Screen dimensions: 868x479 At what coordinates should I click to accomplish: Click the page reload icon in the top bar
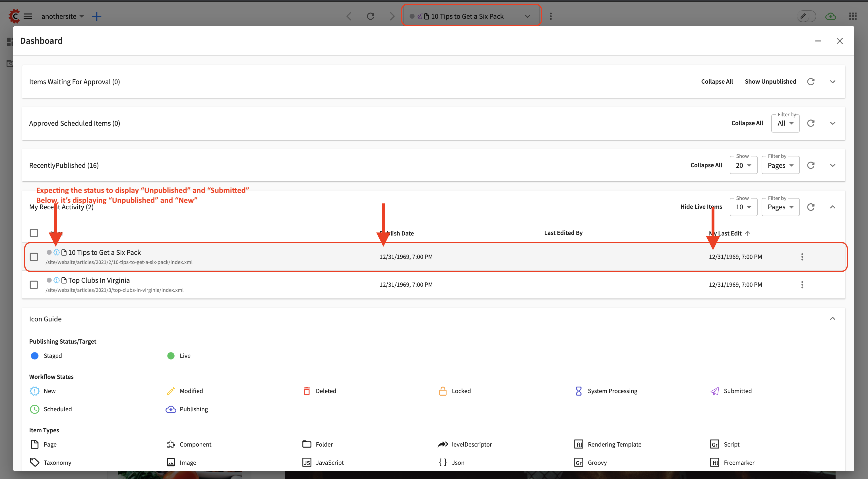pyautogui.click(x=370, y=16)
